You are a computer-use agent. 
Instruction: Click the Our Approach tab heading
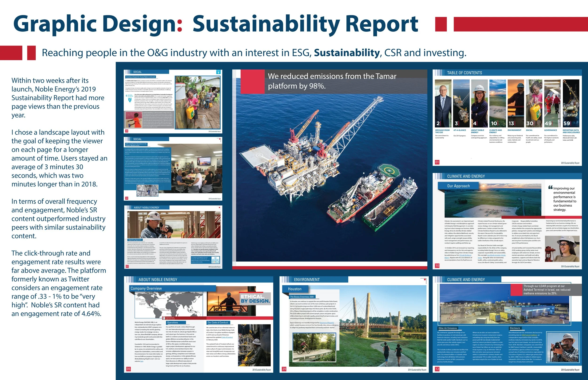(458, 186)
